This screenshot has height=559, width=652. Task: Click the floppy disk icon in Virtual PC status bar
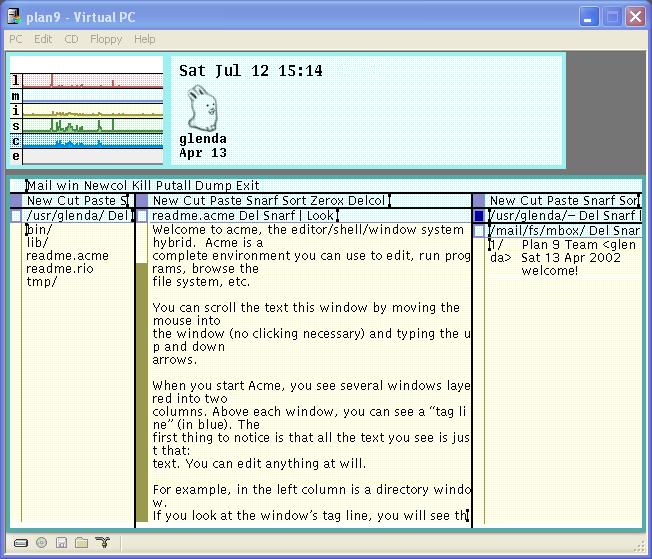(x=62, y=542)
